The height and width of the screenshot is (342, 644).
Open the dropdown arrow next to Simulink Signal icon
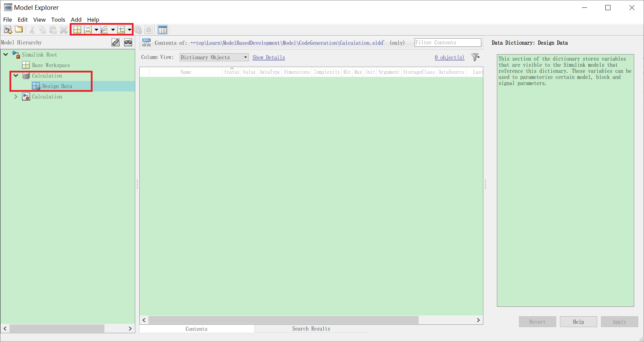point(113,30)
